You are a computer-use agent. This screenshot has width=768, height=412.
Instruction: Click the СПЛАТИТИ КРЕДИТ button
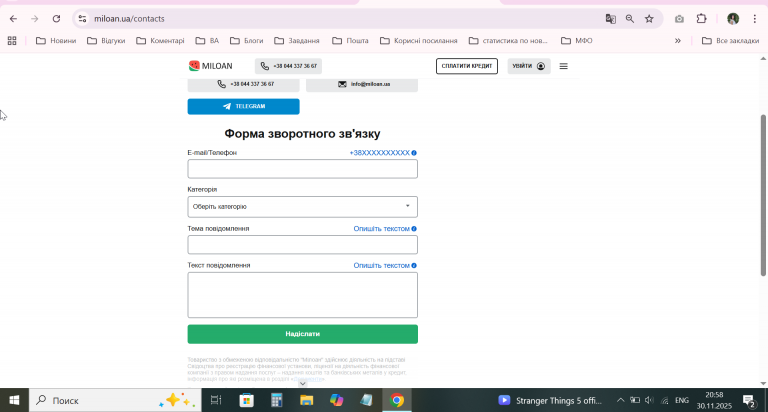467,66
